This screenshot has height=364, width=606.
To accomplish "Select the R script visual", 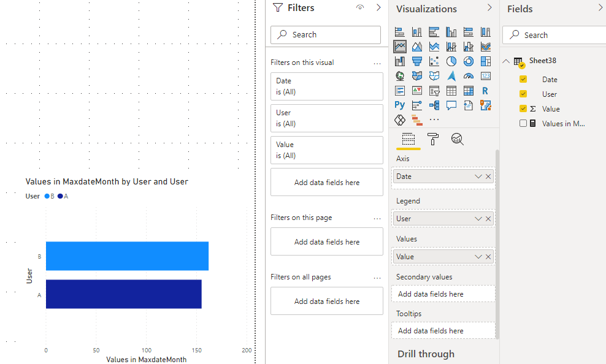I will tap(485, 91).
